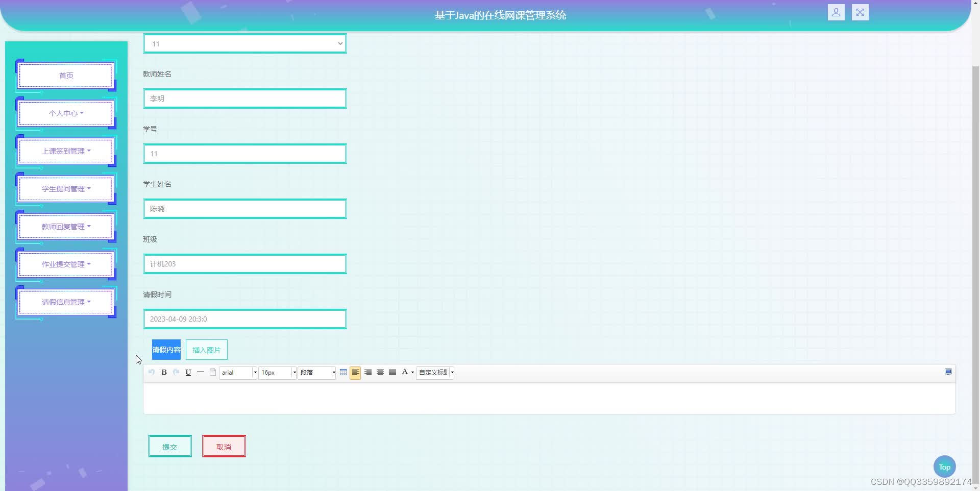Insert a horizontal line in editor
This screenshot has height=491, width=980.
pos(201,372)
